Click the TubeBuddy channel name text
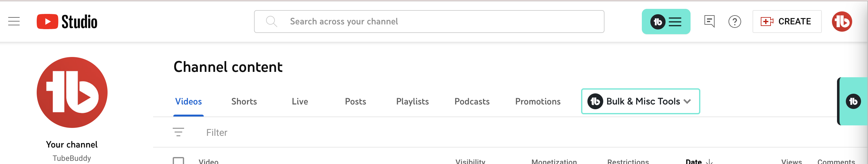Image resolution: width=868 pixels, height=164 pixels. [72, 158]
